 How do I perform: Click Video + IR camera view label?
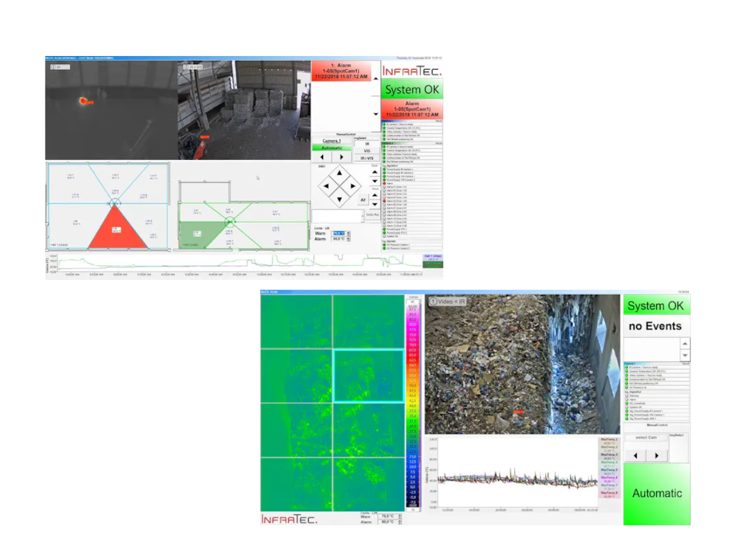pos(449,301)
